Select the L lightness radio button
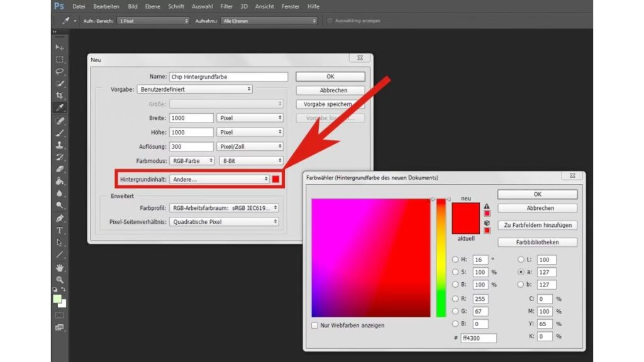The width and height of the screenshot is (644, 362). (520, 260)
